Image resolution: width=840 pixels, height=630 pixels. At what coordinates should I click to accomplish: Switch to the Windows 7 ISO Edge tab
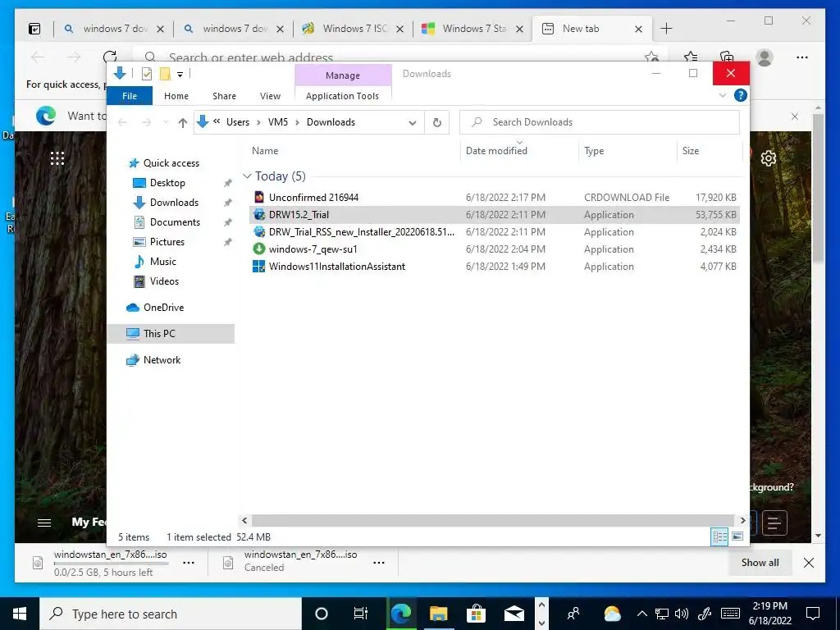click(x=354, y=29)
